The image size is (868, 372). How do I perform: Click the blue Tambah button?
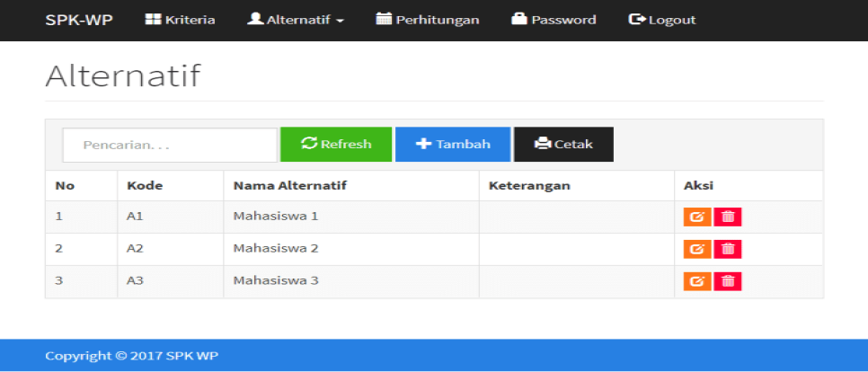coord(453,144)
